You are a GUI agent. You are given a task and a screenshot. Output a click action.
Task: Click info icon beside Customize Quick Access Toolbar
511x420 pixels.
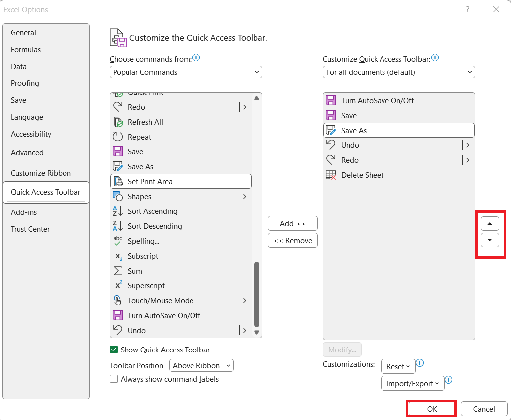point(435,58)
